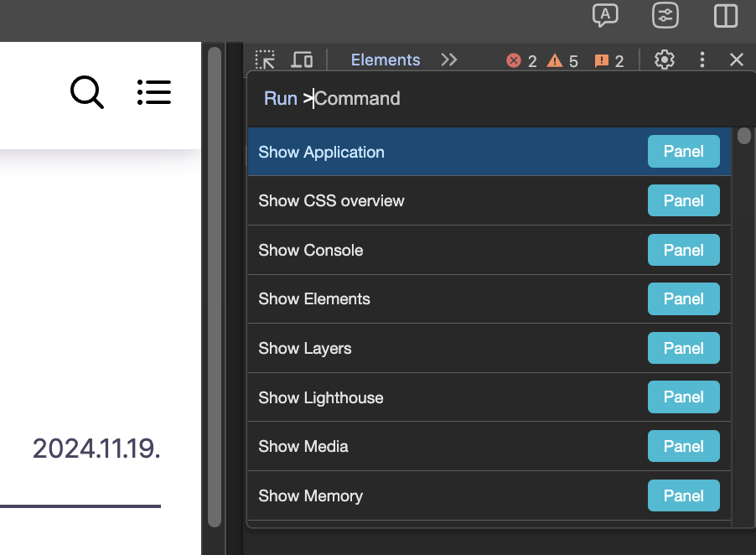Image resolution: width=756 pixels, height=555 pixels.
Task: Select the Show Lighthouse command
Action: pyautogui.click(x=489, y=397)
